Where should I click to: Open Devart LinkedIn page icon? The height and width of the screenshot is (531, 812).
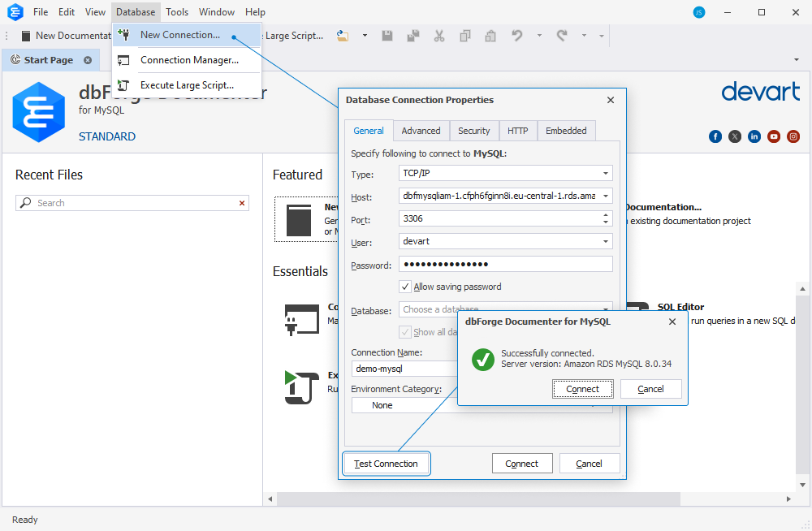pyautogui.click(x=754, y=136)
